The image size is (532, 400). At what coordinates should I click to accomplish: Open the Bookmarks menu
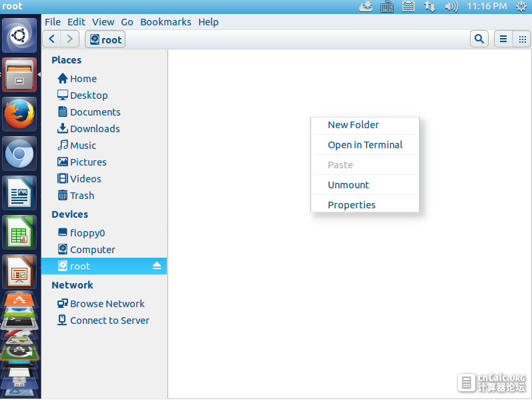(166, 22)
